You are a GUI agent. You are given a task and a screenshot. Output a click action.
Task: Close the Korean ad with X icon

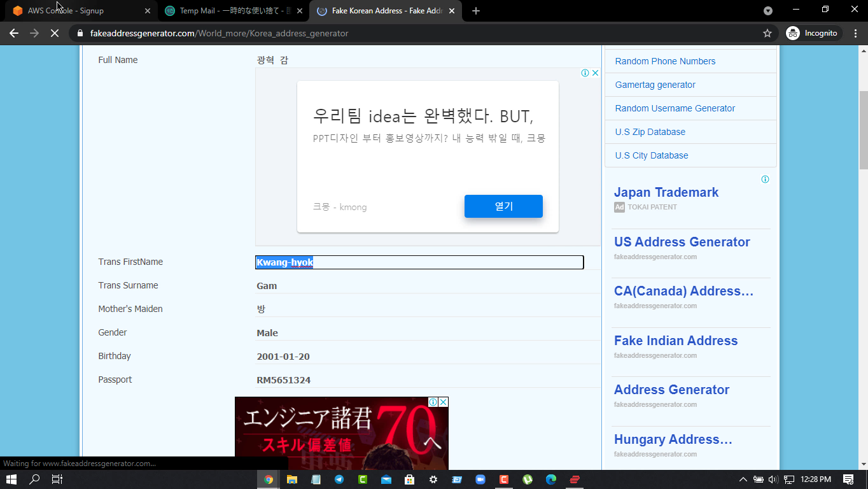coord(595,73)
